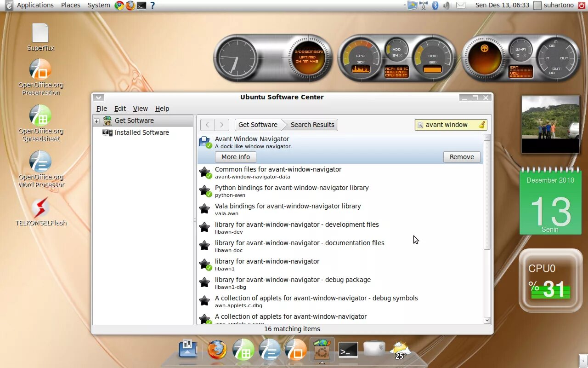Launch OpenOffice.org Presentation desktop shortcut
This screenshot has width=588, height=368.
(40, 70)
